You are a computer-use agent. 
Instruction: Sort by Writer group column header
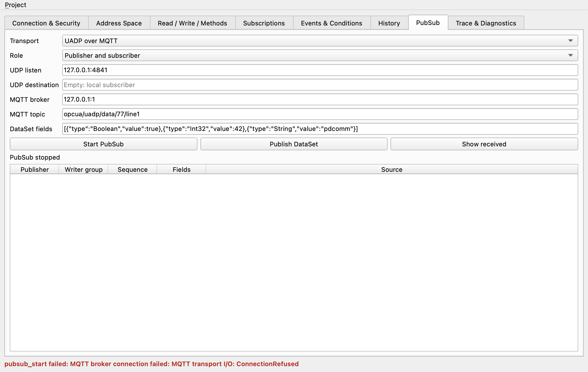click(84, 170)
